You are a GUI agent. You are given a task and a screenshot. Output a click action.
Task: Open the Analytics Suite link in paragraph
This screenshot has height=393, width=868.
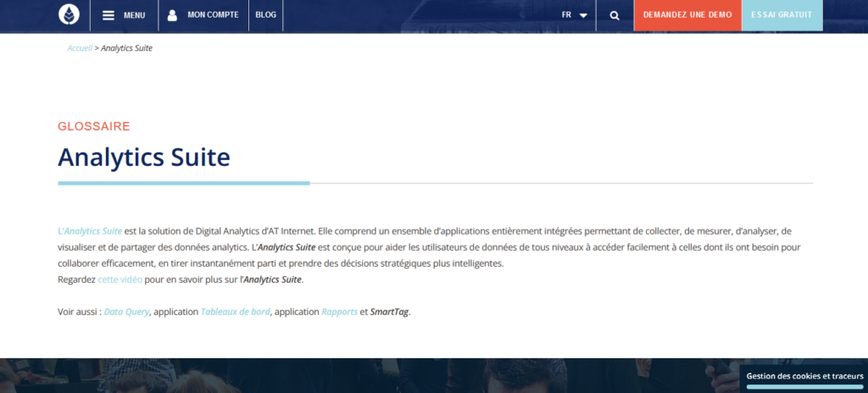tap(90, 231)
